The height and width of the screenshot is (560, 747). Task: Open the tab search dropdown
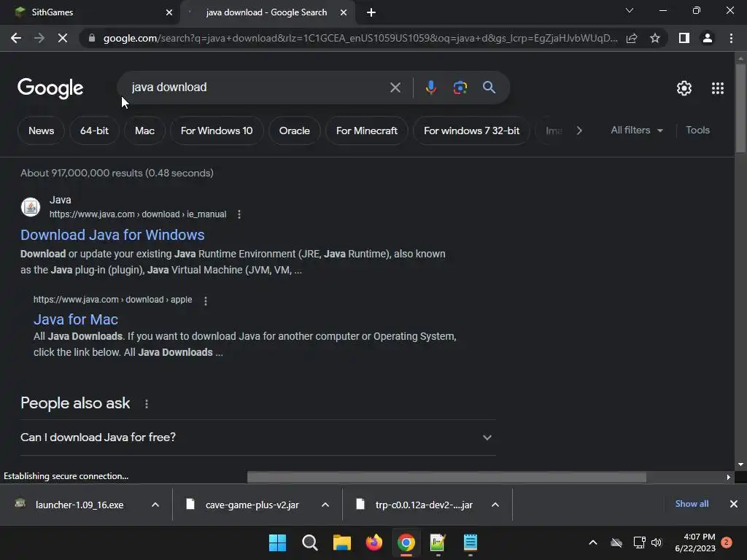click(x=630, y=10)
